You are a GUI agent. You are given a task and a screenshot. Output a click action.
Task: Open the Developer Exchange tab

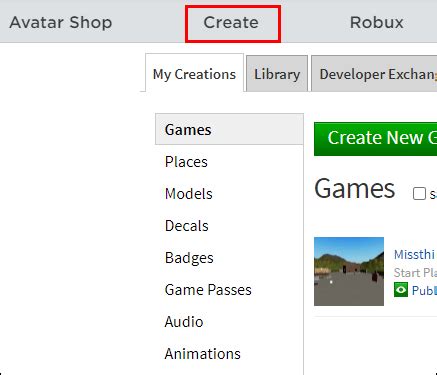374,74
